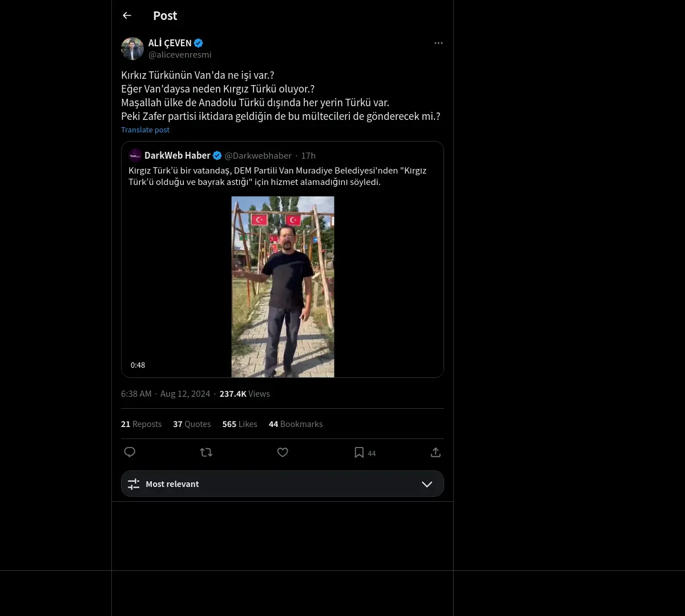This screenshot has width=685, height=616.
Task: Click Translate post link
Action: (x=145, y=130)
